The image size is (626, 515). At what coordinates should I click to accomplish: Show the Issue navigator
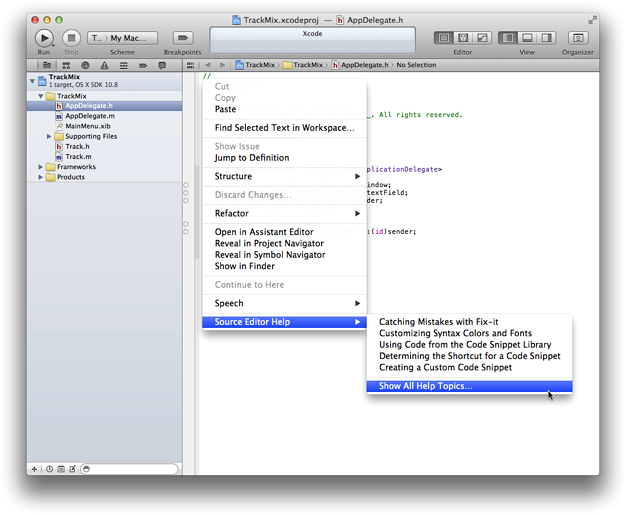[104, 65]
